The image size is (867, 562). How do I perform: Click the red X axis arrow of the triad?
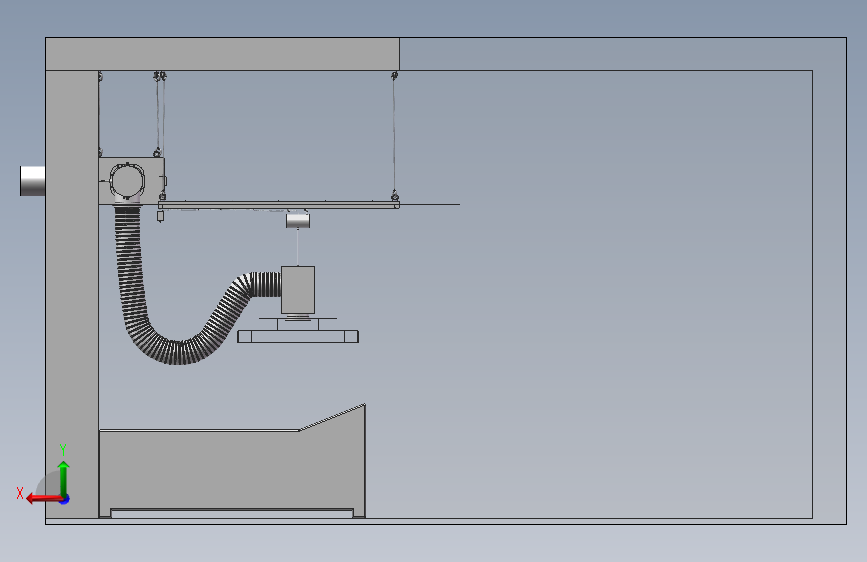[x=43, y=499]
